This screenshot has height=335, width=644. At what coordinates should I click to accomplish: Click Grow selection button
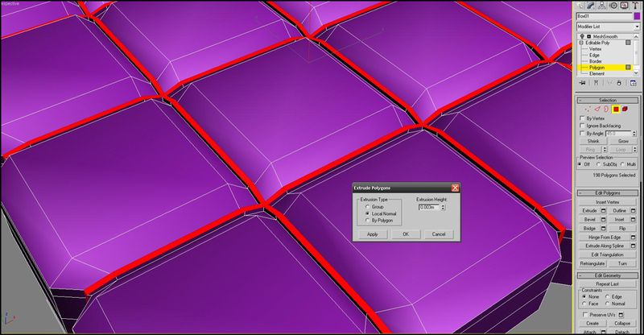[623, 141]
